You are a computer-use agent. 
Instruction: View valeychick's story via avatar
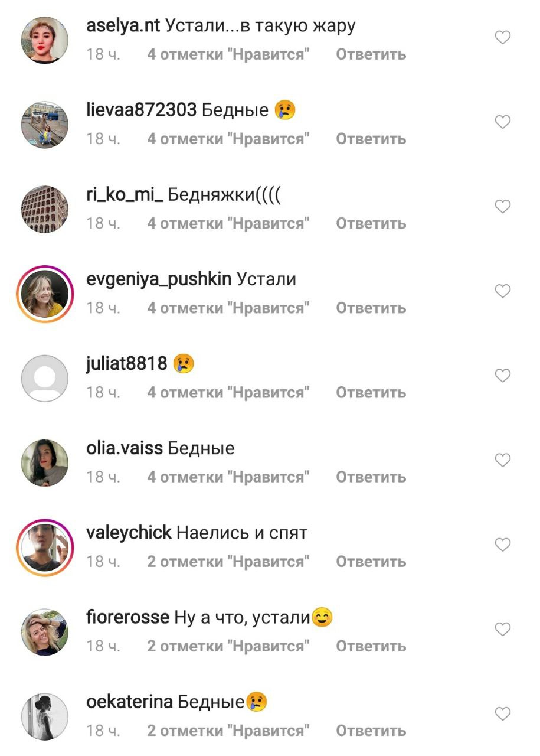pos(45,547)
